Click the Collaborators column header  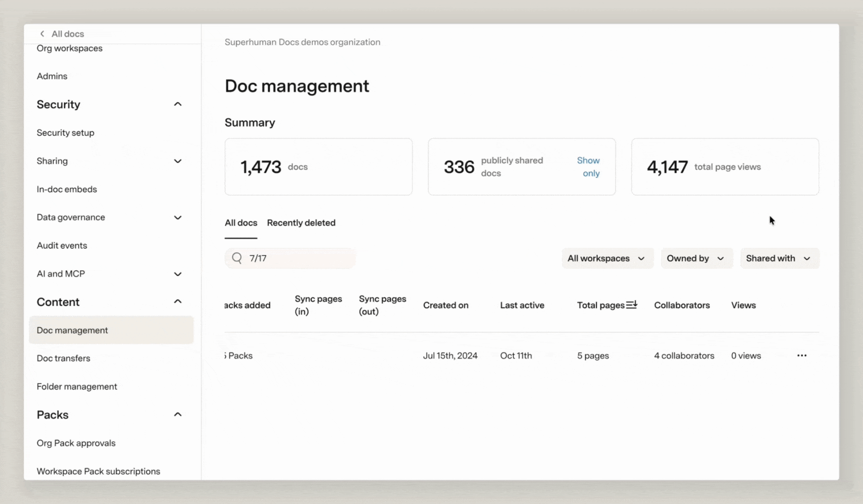tap(682, 305)
